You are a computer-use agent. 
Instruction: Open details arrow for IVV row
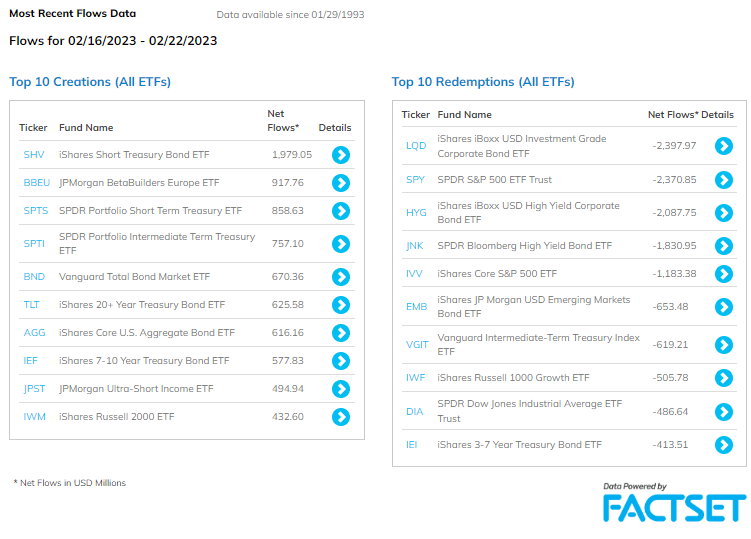tap(724, 274)
